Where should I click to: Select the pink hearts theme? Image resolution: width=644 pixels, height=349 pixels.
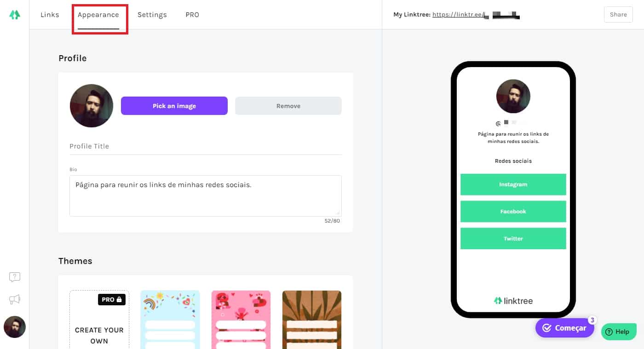click(241, 320)
